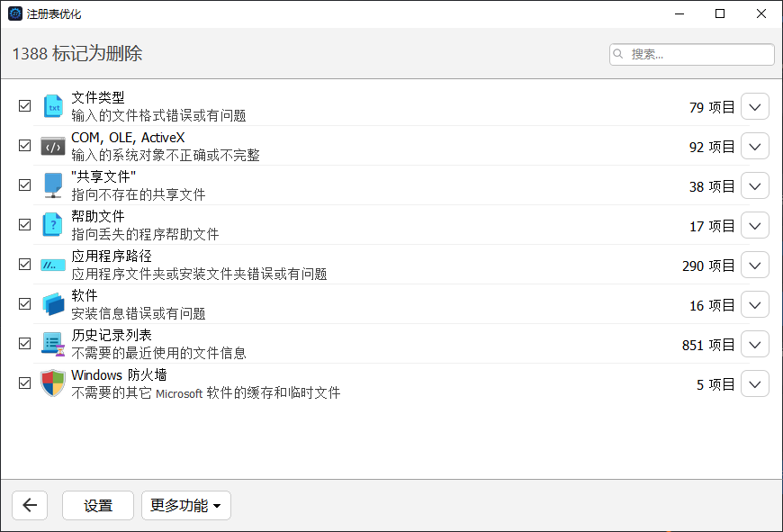Select the 共享文件 shared files monitor icon
783x532 pixels.
click(52, 185)
